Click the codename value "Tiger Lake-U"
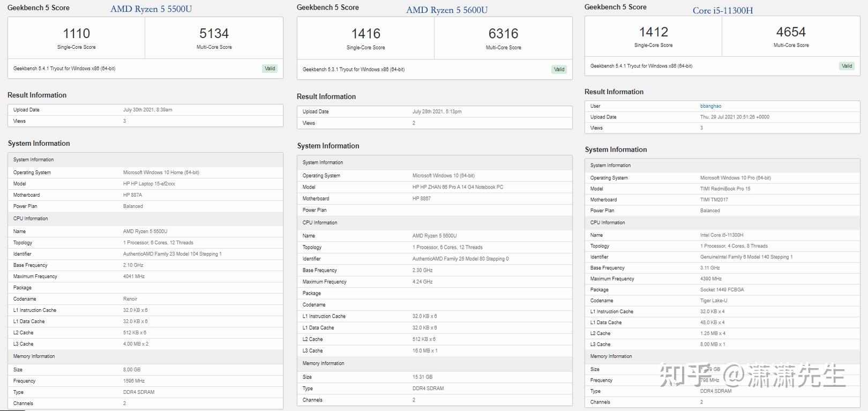 click(714, 301)
